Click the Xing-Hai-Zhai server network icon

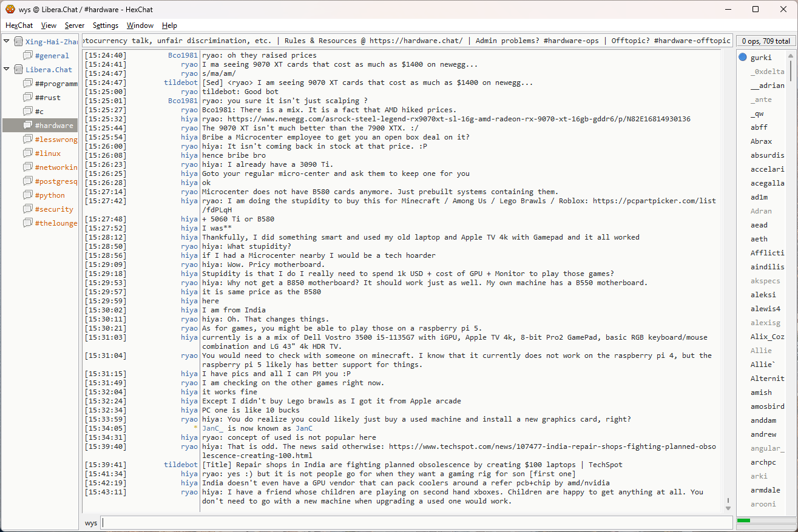18,42
